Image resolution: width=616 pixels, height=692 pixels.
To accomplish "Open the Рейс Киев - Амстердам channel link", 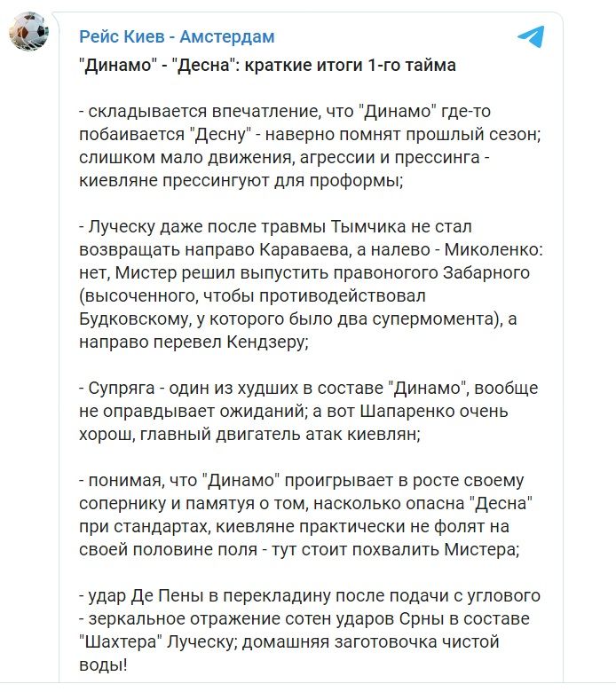I will [177, 36].
